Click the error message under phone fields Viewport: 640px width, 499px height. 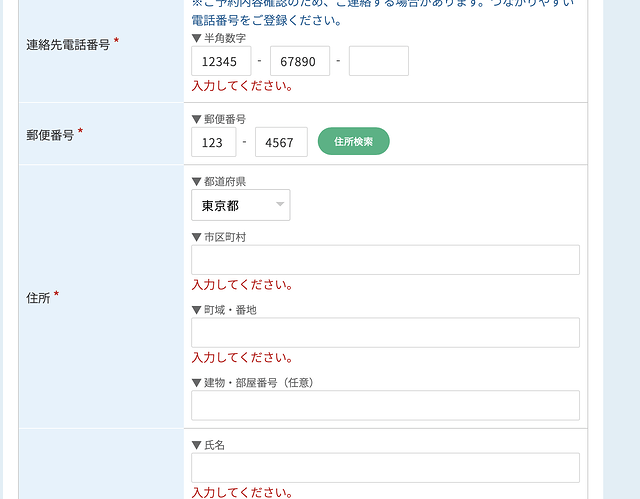click(242, 86)
